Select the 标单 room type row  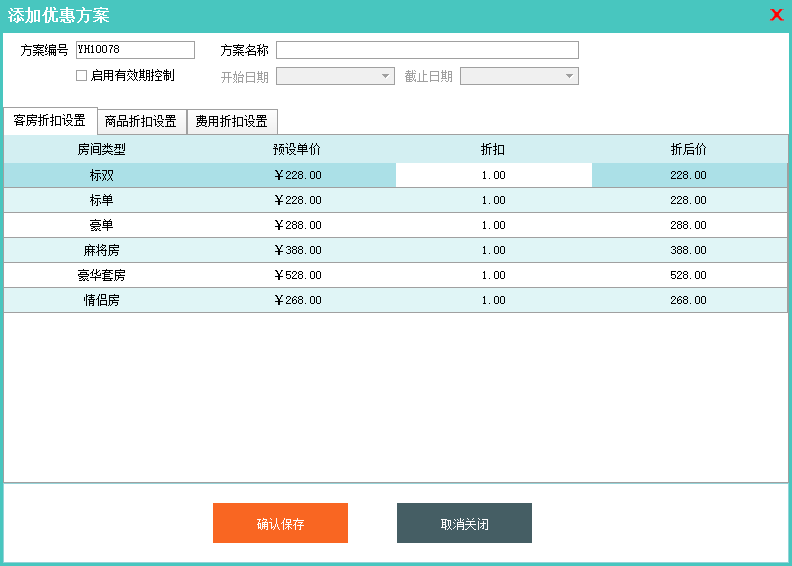(x=101, y=200)
